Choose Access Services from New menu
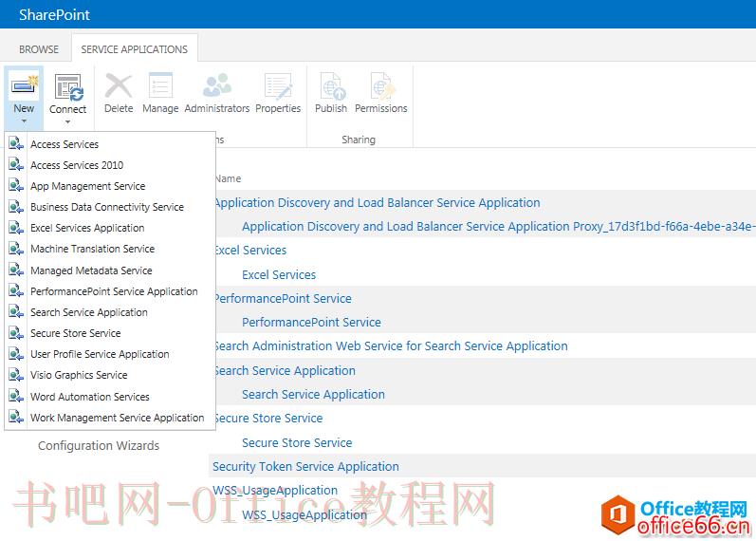This screenshot has height=541, width=756. (x=65, y=144)
